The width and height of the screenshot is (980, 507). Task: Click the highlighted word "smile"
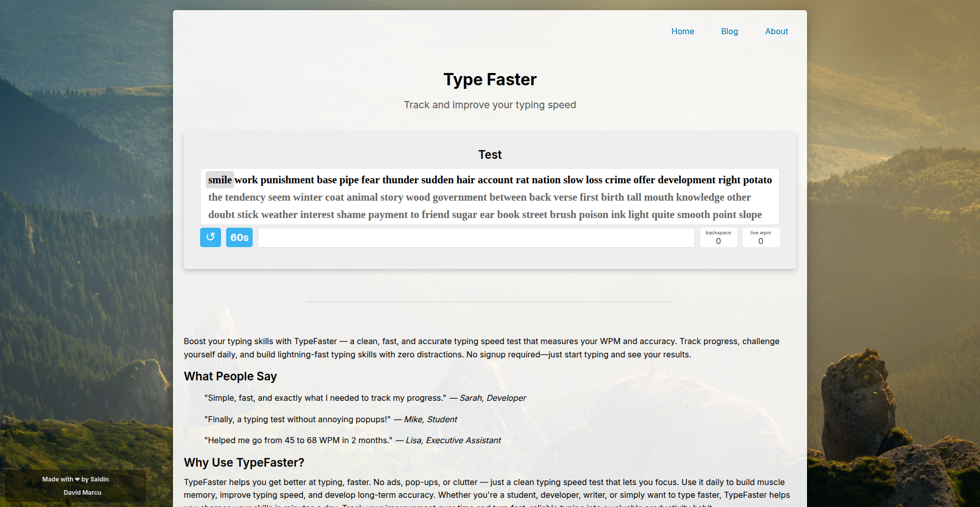tap(220, 180)
